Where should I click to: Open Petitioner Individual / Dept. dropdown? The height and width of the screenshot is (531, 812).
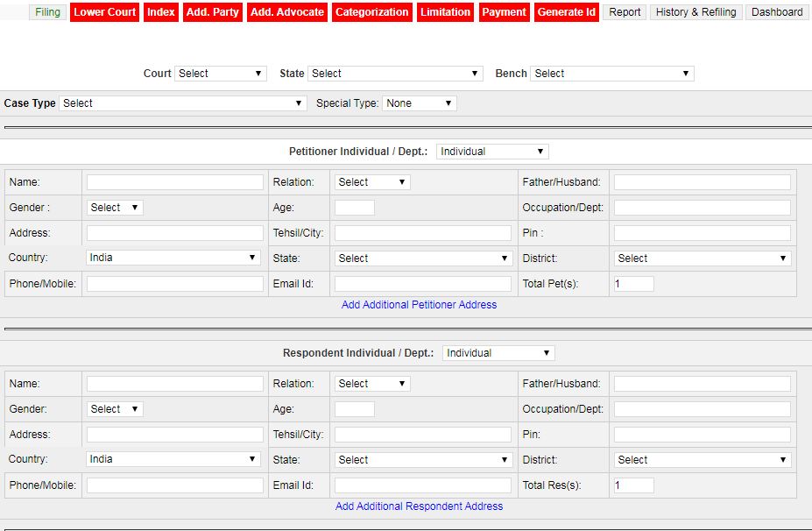[492, 152]
